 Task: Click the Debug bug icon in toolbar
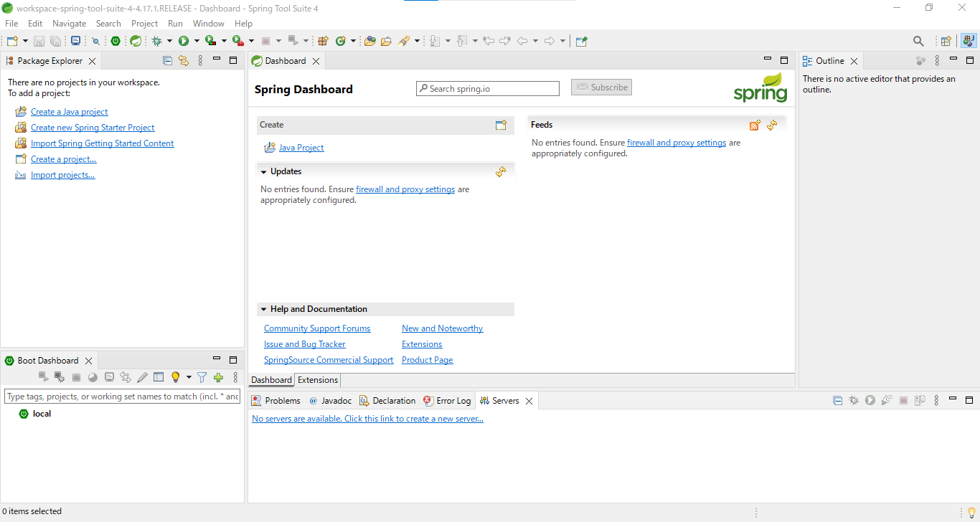pos(156,42)
